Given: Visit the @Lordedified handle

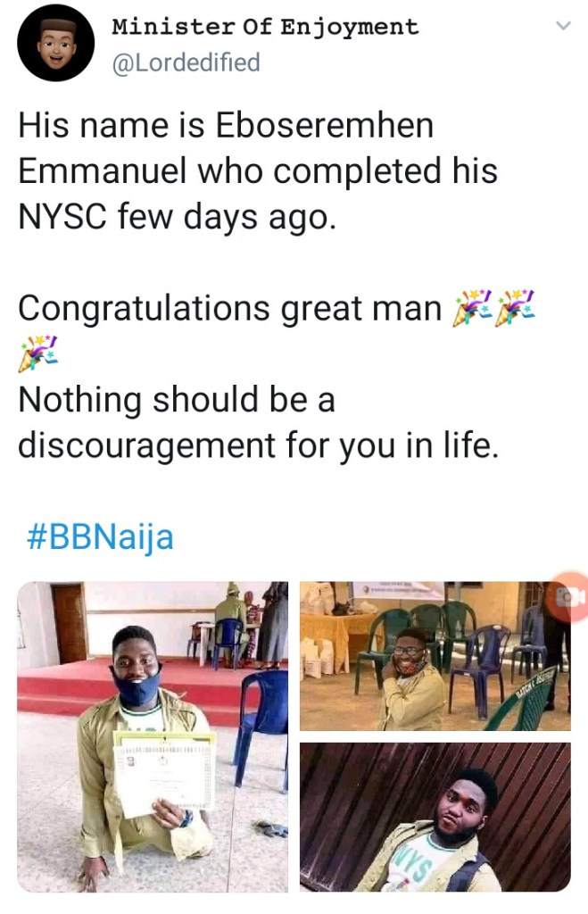Looking at the screenshot, I should click(186, 62).
